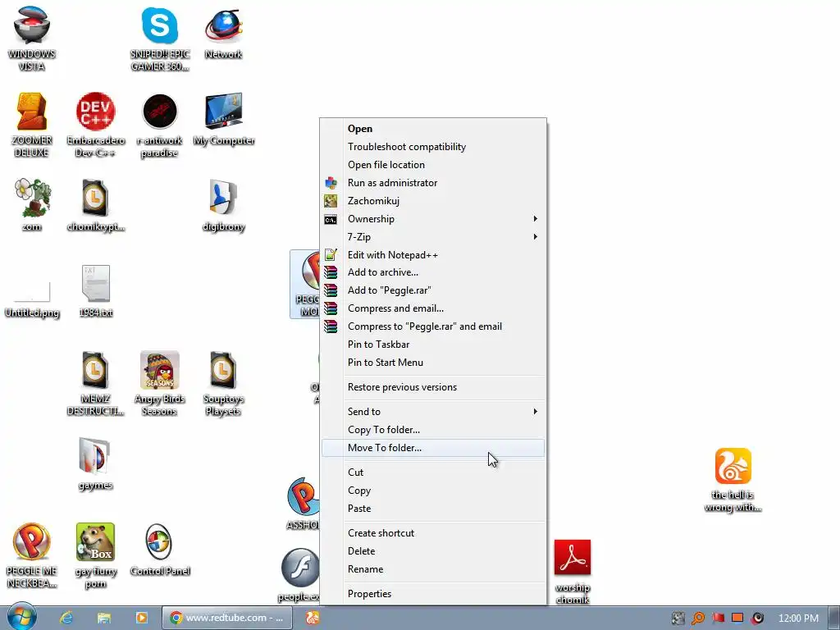
Task: Choose Paste in the context menu
Action: point(433,509)
